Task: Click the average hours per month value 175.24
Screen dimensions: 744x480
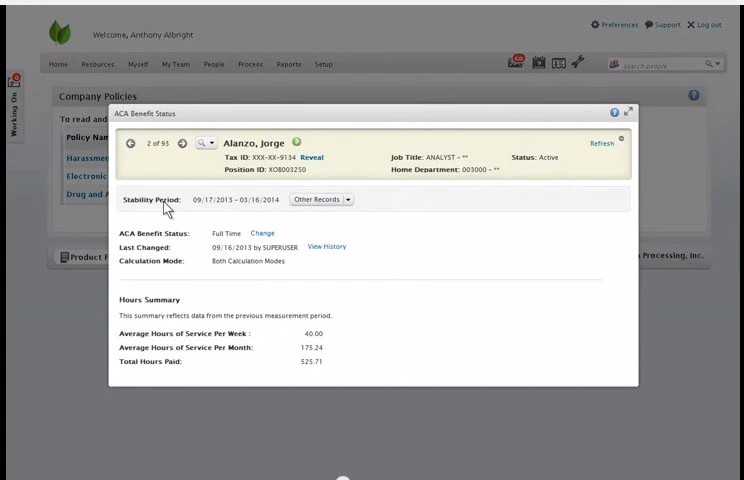Action: coord(311,348)
